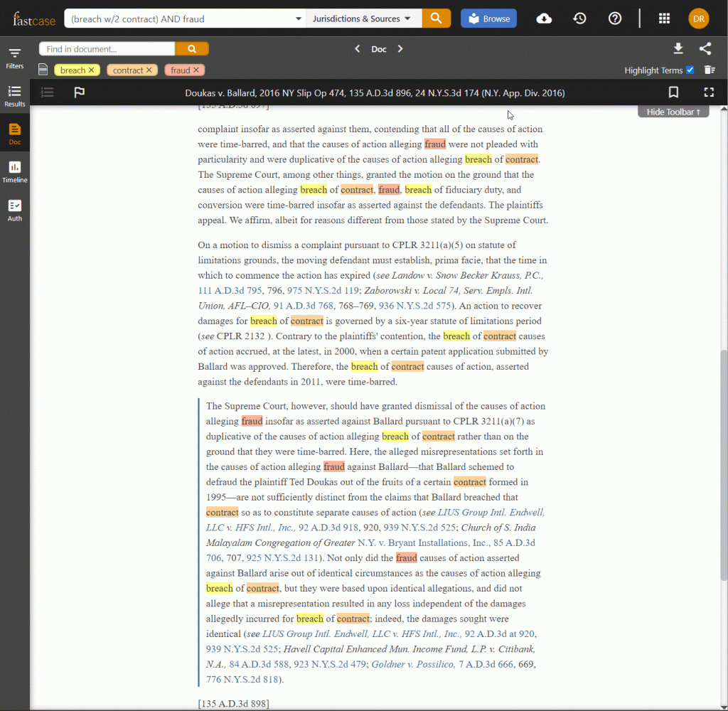
Task: Open the cloud download icon
Action: click(x=544, y=18)
